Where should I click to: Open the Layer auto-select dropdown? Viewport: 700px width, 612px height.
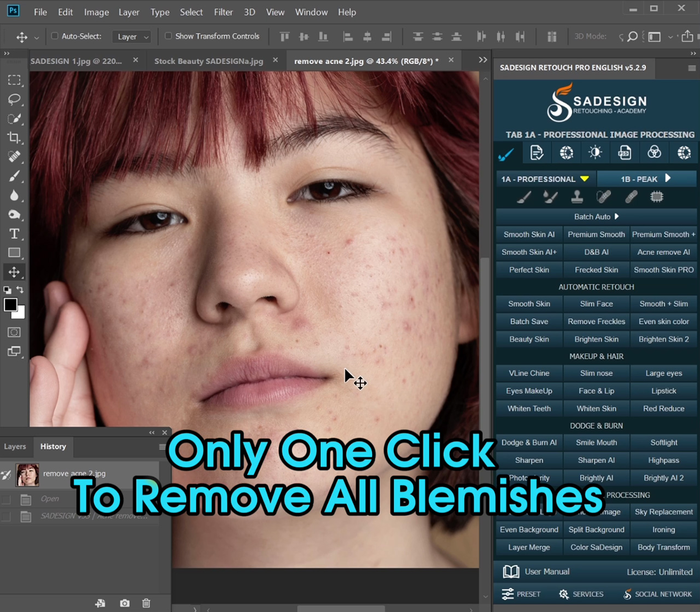pyautogui.click(x=131, y=37)
